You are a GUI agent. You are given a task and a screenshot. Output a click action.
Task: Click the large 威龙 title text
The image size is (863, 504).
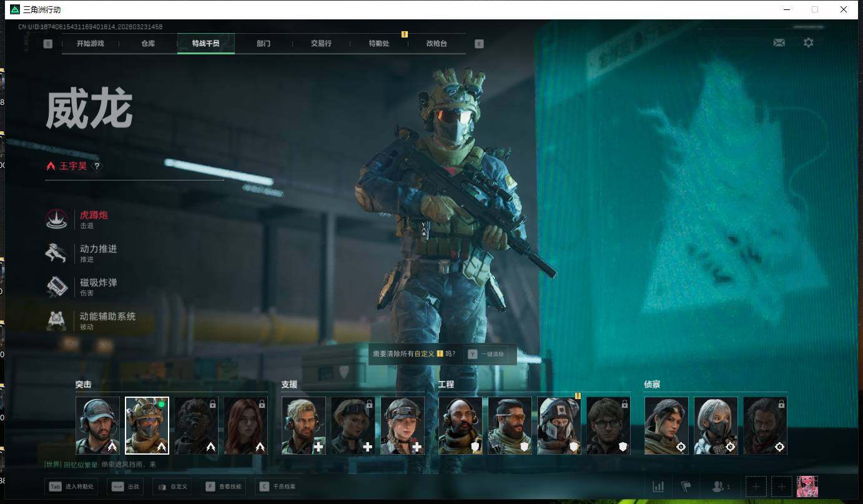pyautogui.click(x=89, y=109)
